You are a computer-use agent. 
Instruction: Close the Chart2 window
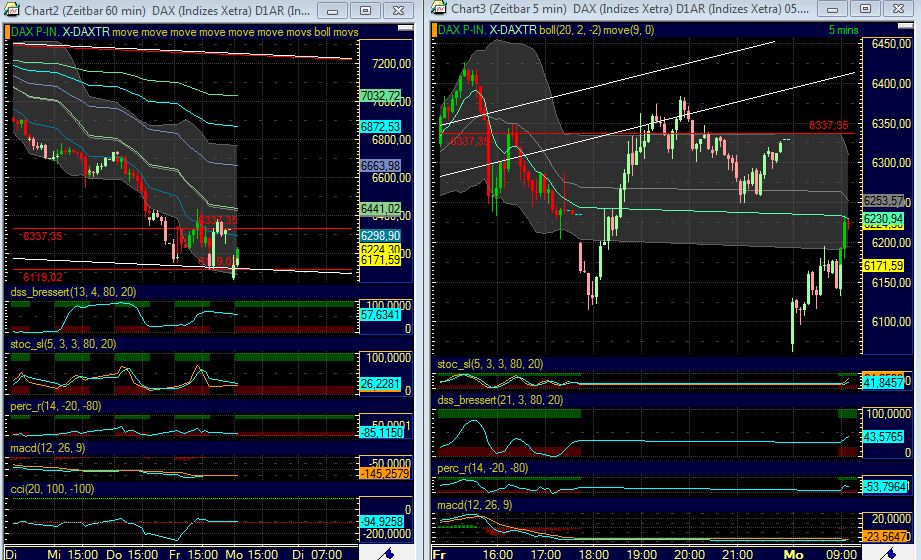coord(398,11)
